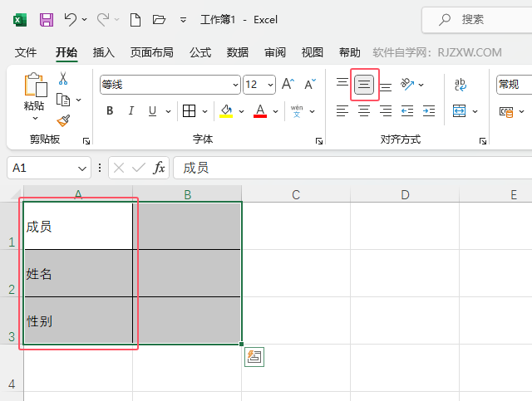Toggle middle align button

click(364, 84)
